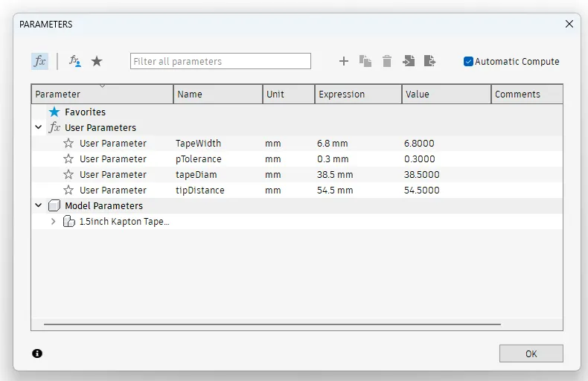Click the 6.8 mm expression cell
The image size is (588, 381).
tap(332, 144)
